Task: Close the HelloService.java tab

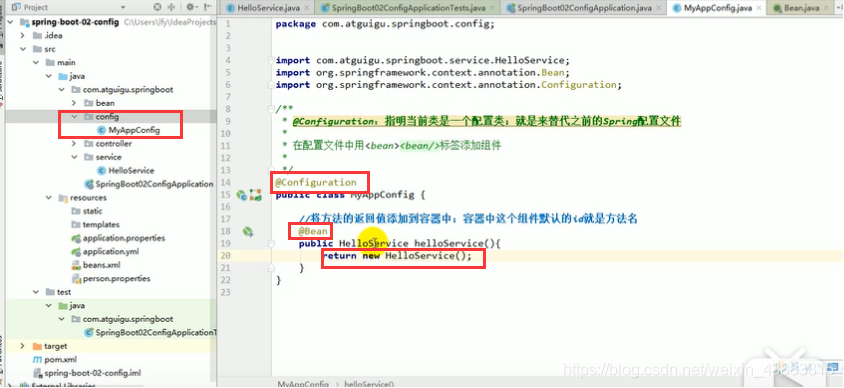Action: coord(307,8)
